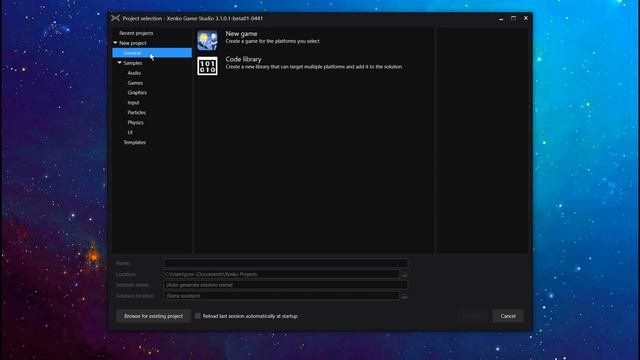Select the New game template icon

pos(207,40)
